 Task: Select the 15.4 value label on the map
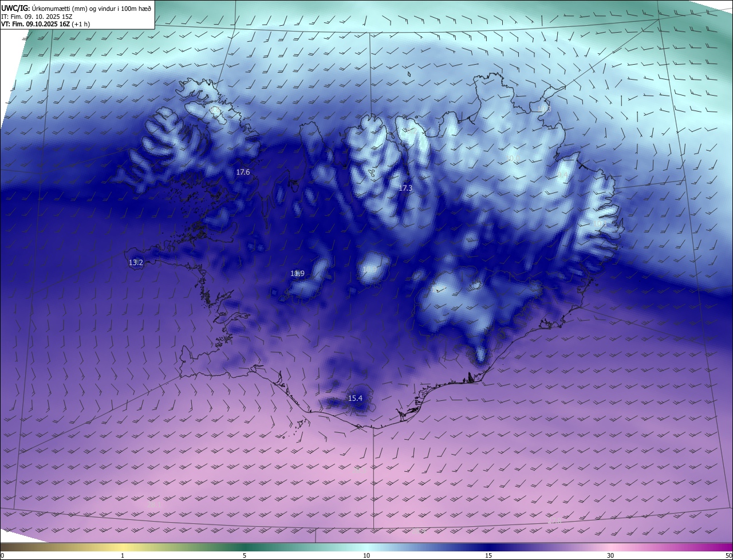pyautogui.click(x=355, y=398)
